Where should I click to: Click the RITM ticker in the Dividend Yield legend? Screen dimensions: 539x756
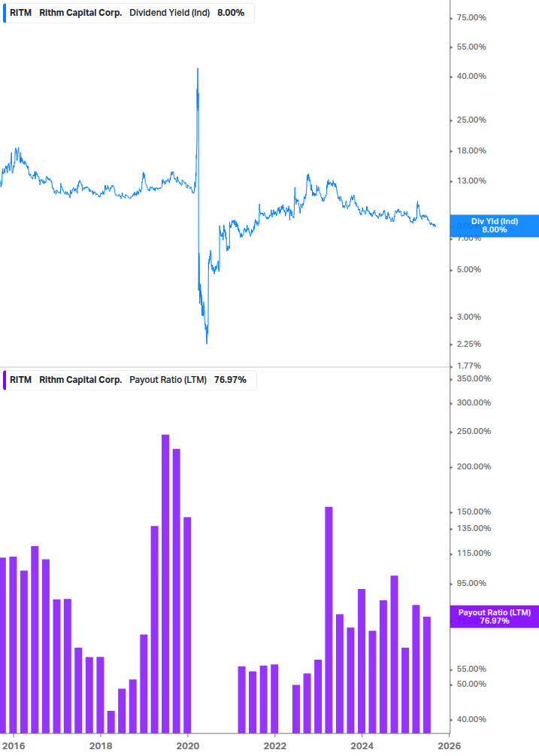(21, 13)
